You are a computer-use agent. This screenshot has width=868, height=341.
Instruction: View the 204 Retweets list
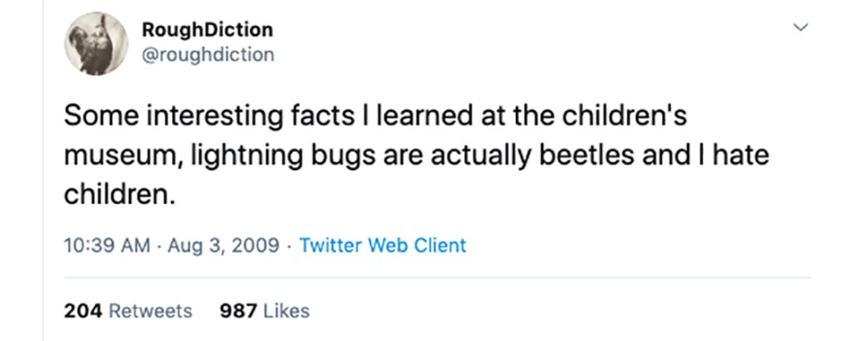(x=128, y=311)
